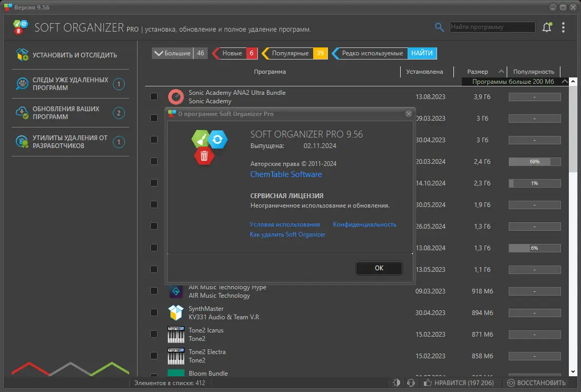This screenshot has height=392, width=581.
Task: Click the scrollbar down arrow
Action: pos(573,371)
